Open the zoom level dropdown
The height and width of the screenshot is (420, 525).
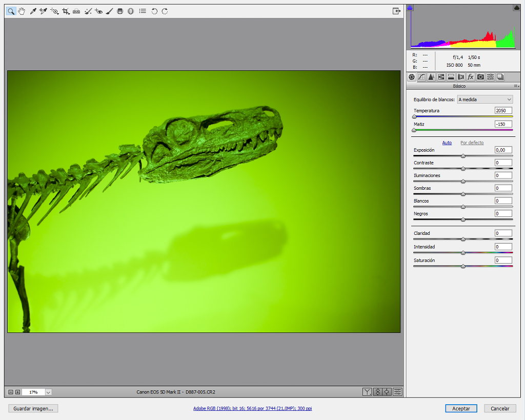coord(48,392)
